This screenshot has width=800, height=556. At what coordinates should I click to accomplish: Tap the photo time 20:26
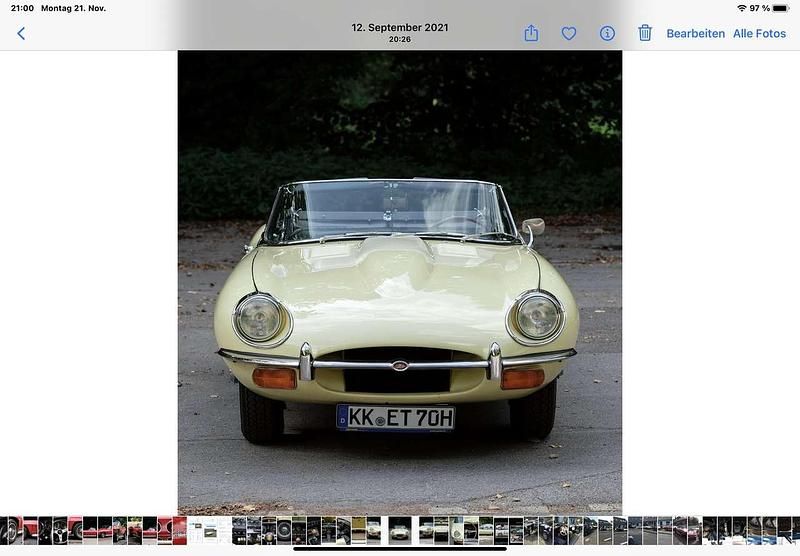click(399, 39)
